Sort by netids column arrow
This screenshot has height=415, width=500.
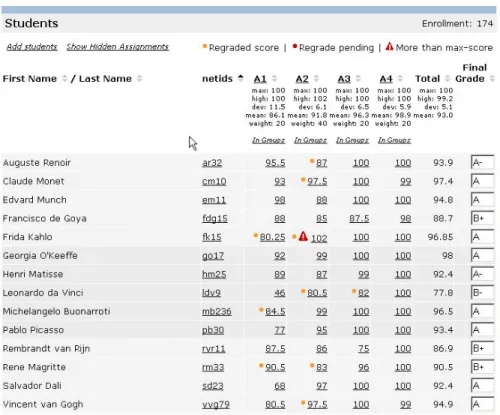(x=240, y=78)
